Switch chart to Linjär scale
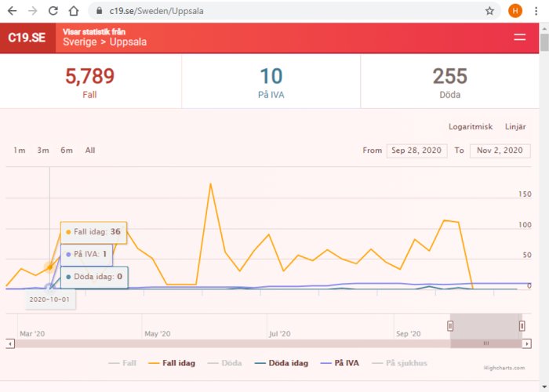The height and width of the screenshot is (392, 549). [x=515, y=127]
